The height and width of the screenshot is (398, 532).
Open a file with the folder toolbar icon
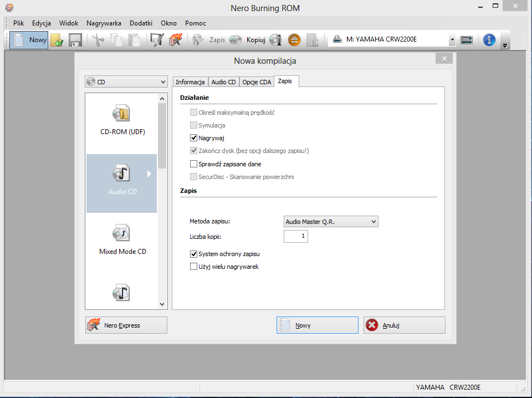pyautogui.click(x=57, y=40)
